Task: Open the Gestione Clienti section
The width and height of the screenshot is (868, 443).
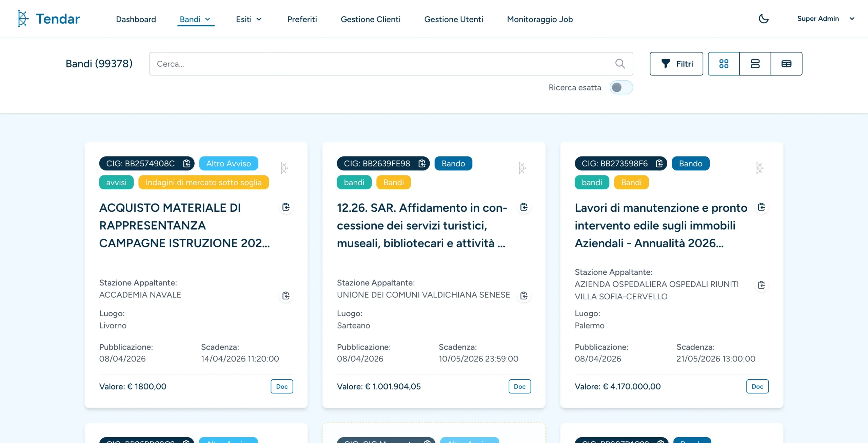Action: (370, 19)
